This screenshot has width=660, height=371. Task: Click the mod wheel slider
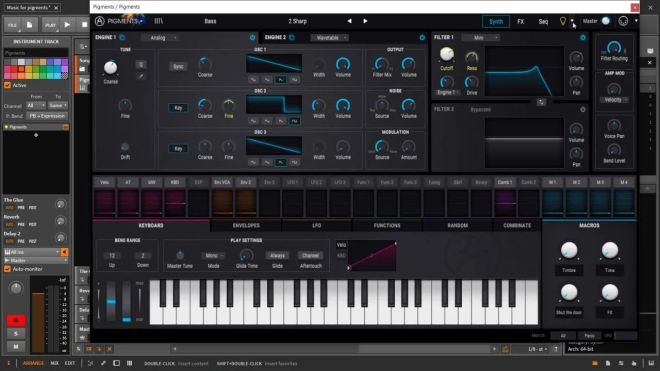pos(126,302)
